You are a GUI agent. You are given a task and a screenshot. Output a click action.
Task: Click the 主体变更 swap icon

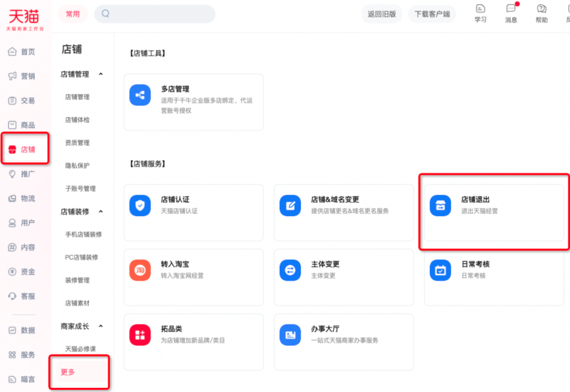point(290,270)
